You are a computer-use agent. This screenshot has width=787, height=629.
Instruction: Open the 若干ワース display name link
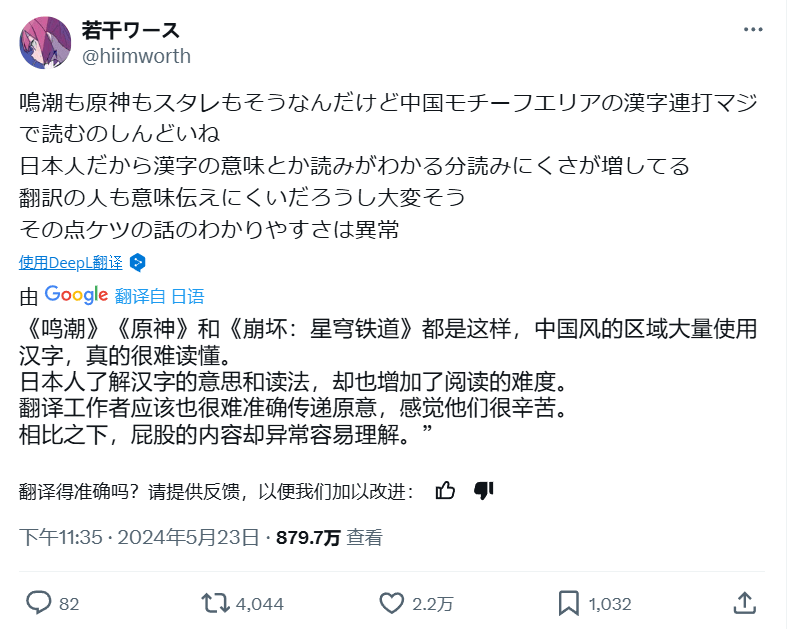(131, 29)
